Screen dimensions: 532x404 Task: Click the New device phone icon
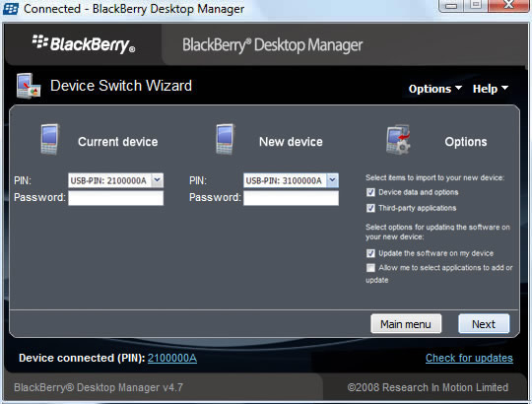point(225,139)
